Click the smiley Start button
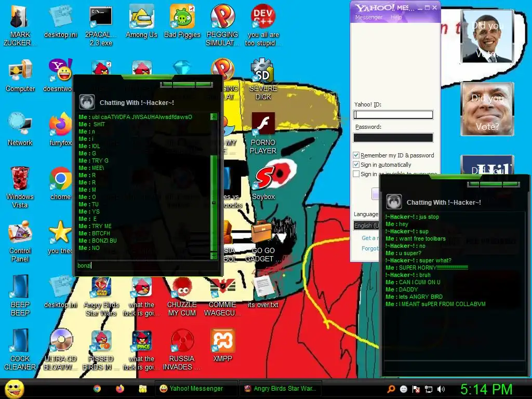 (x=15, y=389)
